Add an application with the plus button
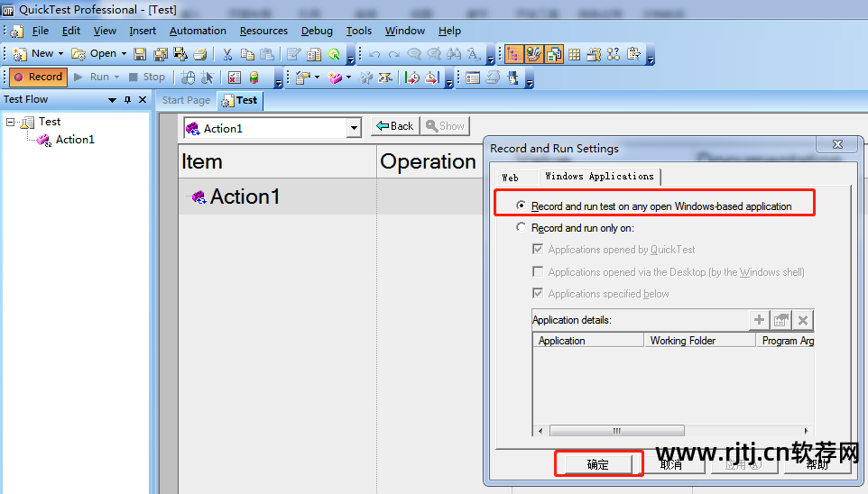Screen dimensions: 868x494 (759, 320)
